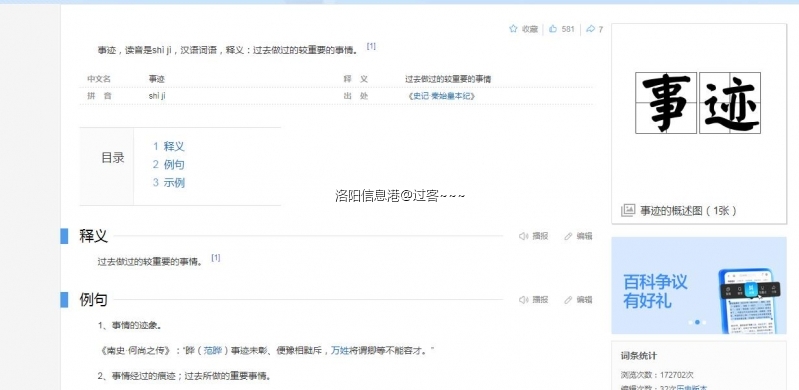Click 编辑 text in the 例句 section
The image size is (799, 390).
pyautogui.click(x=584, y=300)
